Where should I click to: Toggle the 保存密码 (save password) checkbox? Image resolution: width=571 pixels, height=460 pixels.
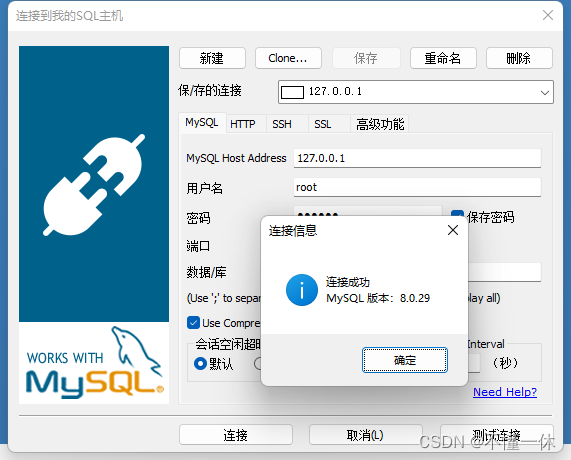coord(457,214)
